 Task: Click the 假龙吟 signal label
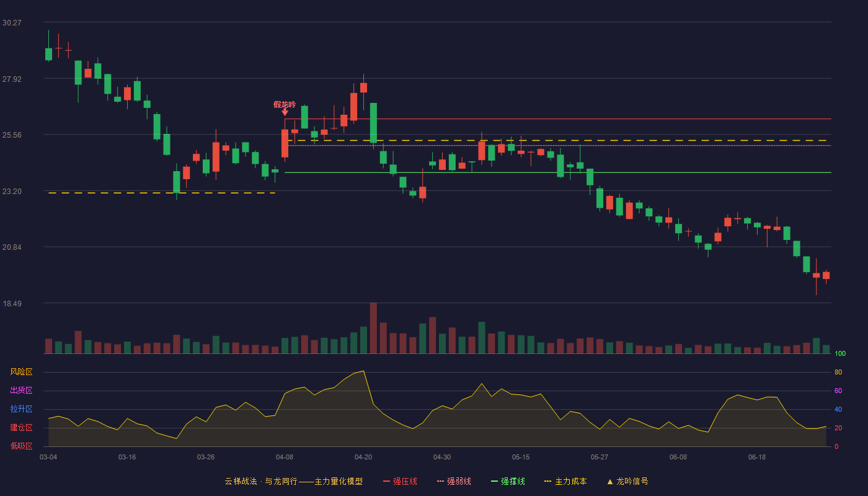click(285, 104)
